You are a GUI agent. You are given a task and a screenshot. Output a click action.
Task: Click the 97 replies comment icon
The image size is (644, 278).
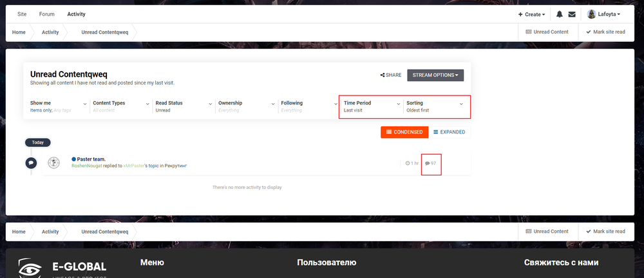click(x=428, y=163)
